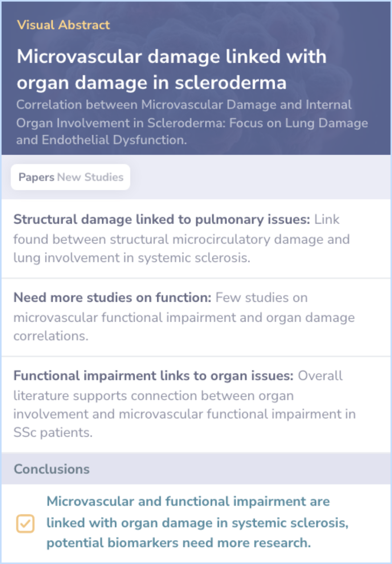The width and height of the screenshot is (392, 564).
Task: Click "linked with organ damage in systemic sclerosis" line
Action: pos(197,523)
